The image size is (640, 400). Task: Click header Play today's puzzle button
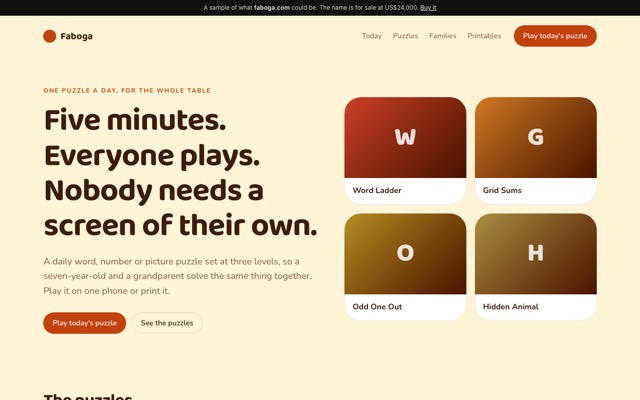[x=555, y=36]
